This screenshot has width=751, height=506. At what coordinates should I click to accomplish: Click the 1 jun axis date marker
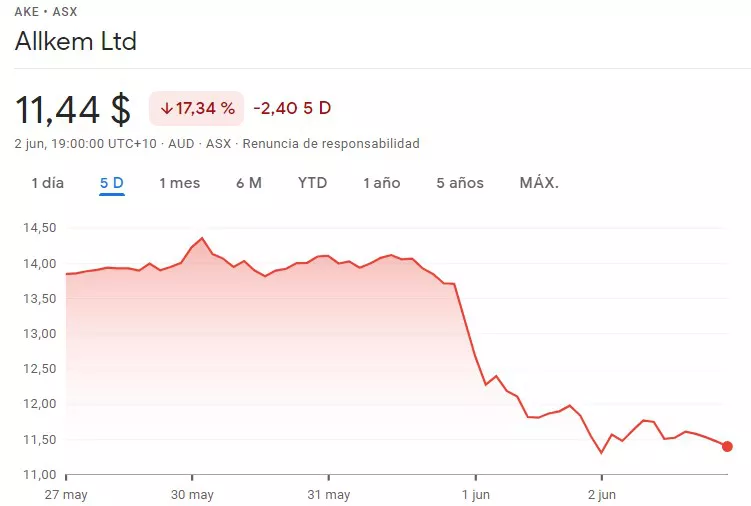coord(476,494)
